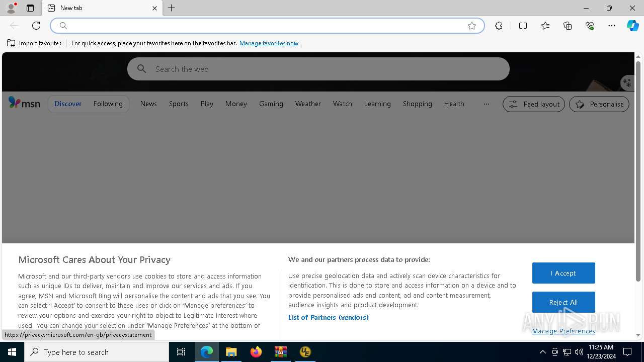Open a new tab with plus button
This screenshot has width=644, height=362.
(172, 8)
